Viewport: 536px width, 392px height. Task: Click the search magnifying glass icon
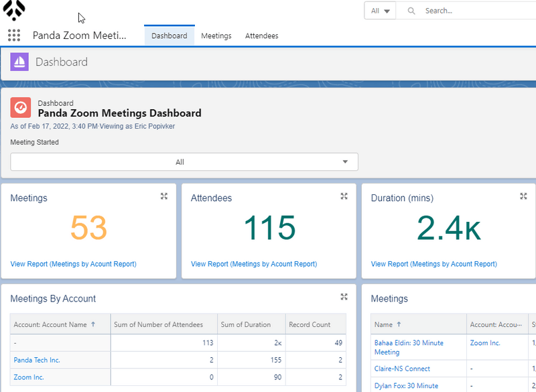click(411, 11)
